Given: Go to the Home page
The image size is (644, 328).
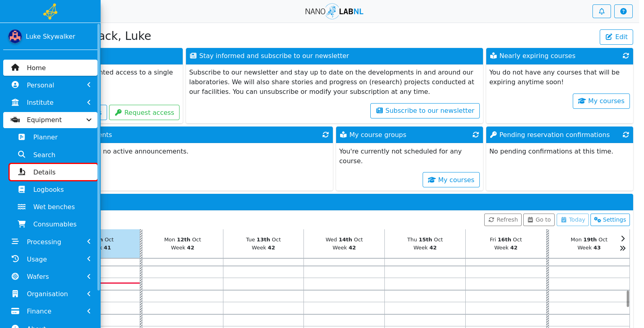Looking at the screenshot, I should point(50,68).
